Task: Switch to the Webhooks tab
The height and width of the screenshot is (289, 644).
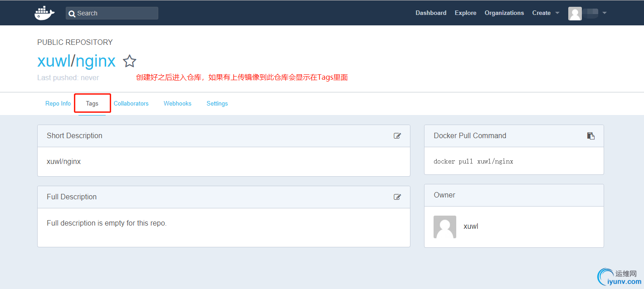Action: pos(177,103)
